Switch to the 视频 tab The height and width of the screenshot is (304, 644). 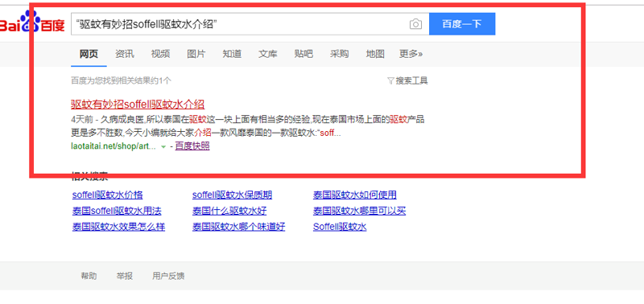click(160, 54)
